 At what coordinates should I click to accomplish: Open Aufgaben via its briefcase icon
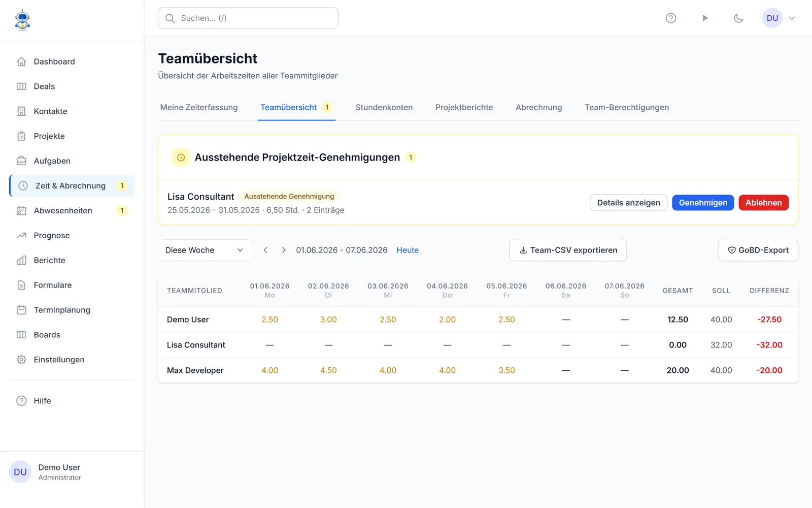coord(21,161)
